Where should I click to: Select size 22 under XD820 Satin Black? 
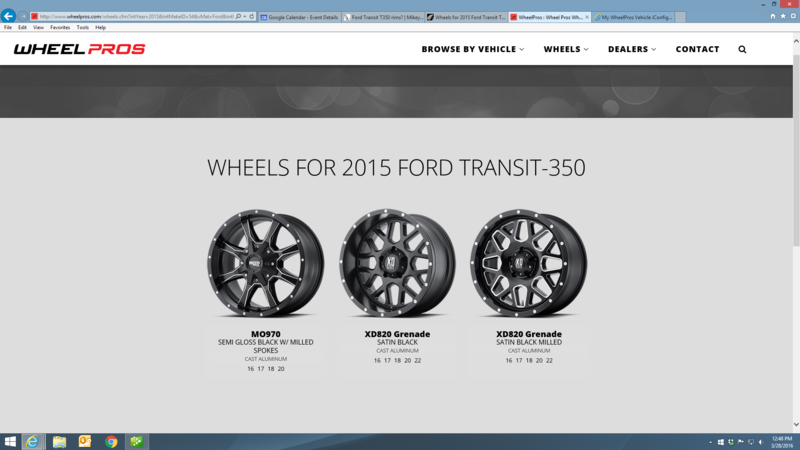click(x=418, y=361)
